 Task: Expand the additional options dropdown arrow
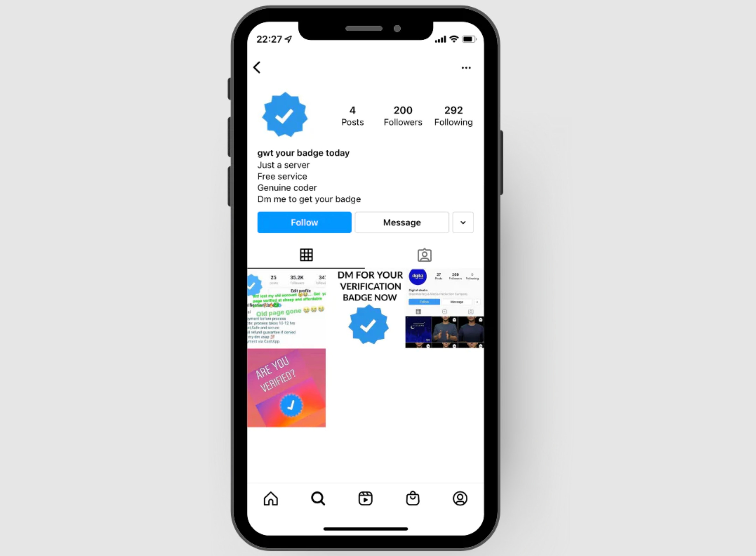pos(464,222)
